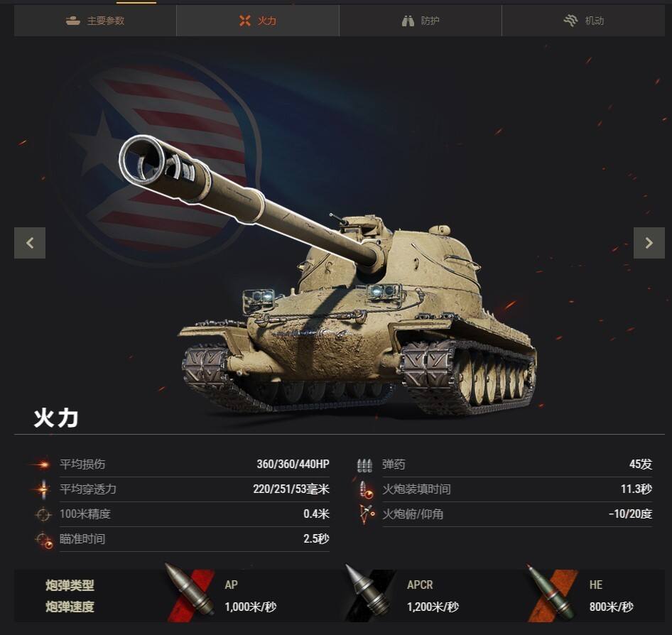Click the AP shell icon
Image resolution: width=672 pixels, height=635 pixels.
(x=190, y=593)
